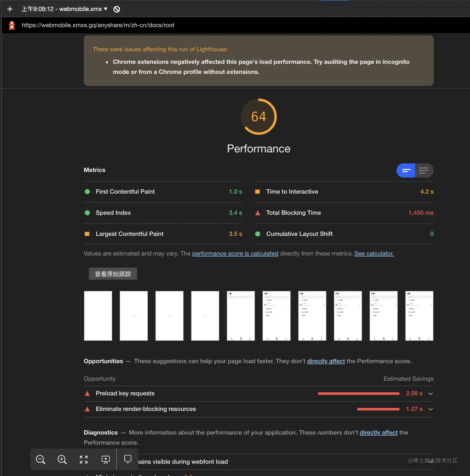Switch to compact metrics view toggle
The image size is (470, 476).
406,170
